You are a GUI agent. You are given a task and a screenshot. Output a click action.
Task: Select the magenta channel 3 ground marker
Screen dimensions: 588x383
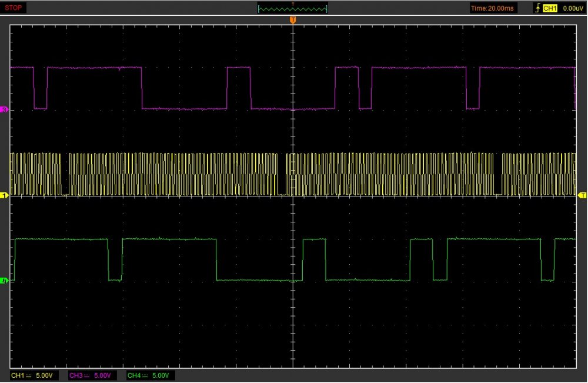coord(5,110)
